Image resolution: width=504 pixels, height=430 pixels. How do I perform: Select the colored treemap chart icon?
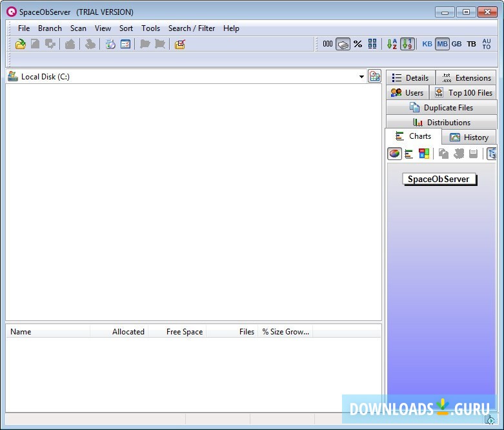424,154
